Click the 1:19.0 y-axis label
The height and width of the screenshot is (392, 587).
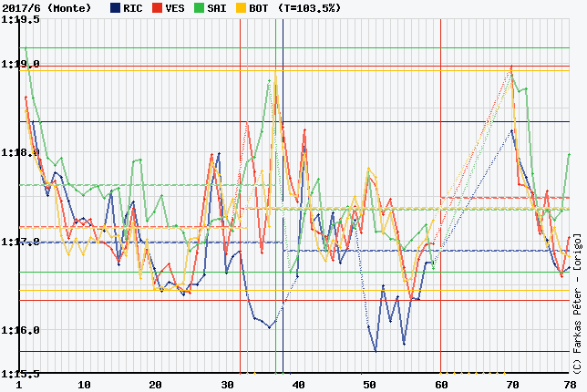pos(21,64)
